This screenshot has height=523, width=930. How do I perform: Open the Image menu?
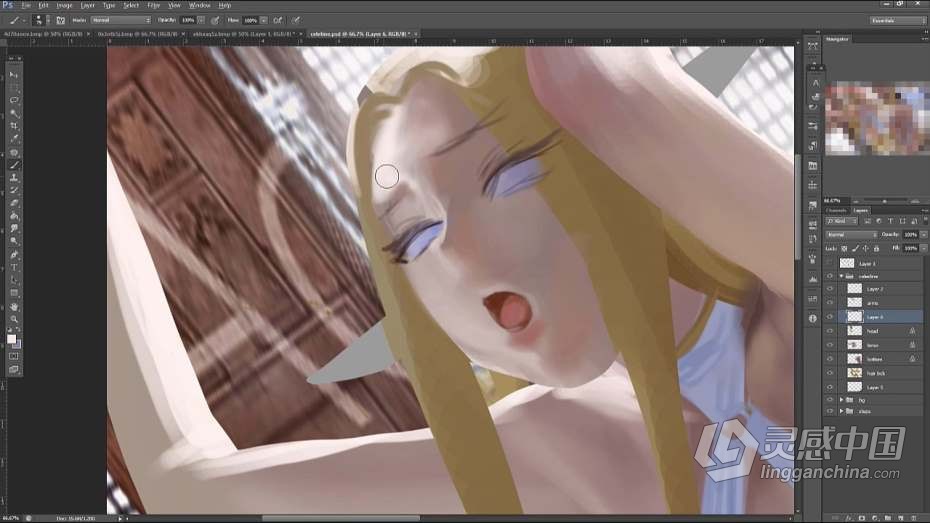64,5
